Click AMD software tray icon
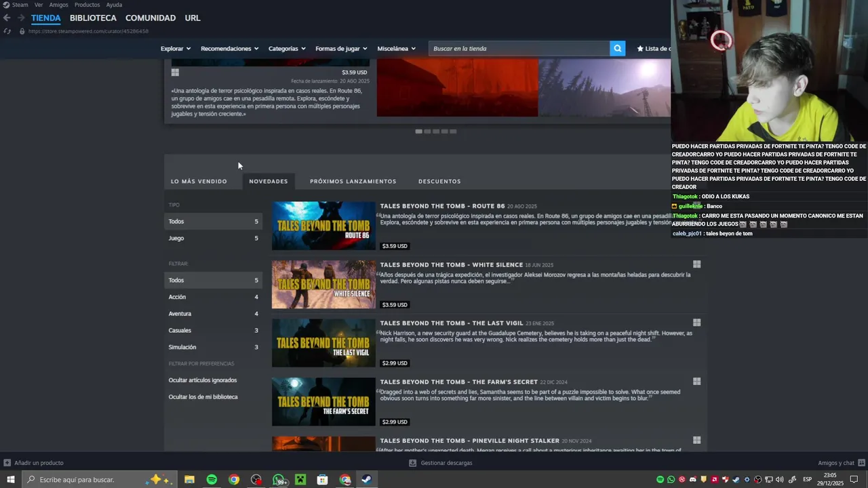Screen dimensions: 868x488 pos(714,479)
